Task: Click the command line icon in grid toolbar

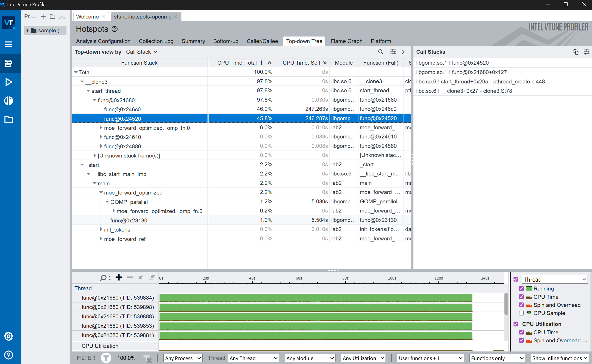Action: point(404,52)
